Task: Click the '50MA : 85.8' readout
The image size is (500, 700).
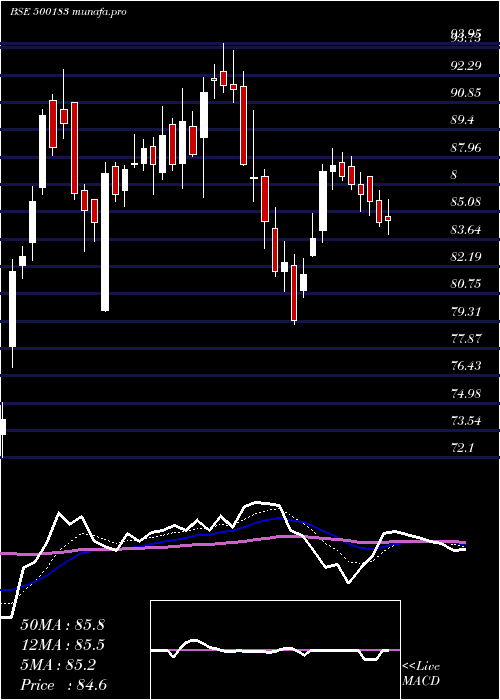Action: [62, 625]
